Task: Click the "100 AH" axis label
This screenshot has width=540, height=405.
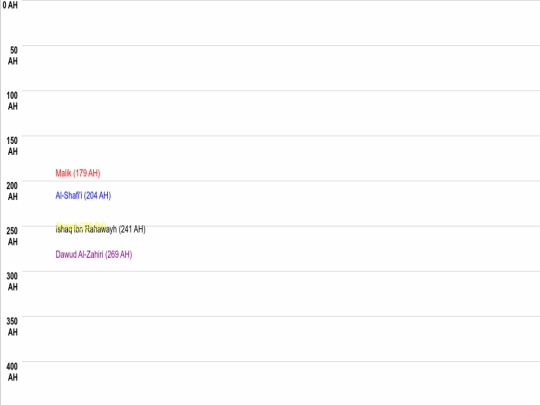Action: 12,101
